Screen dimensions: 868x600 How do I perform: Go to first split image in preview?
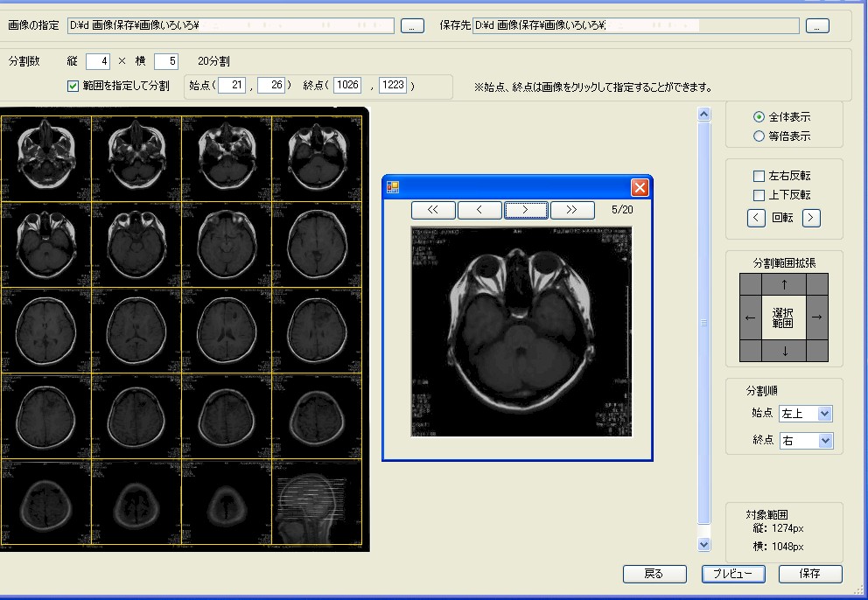point(433,210)
